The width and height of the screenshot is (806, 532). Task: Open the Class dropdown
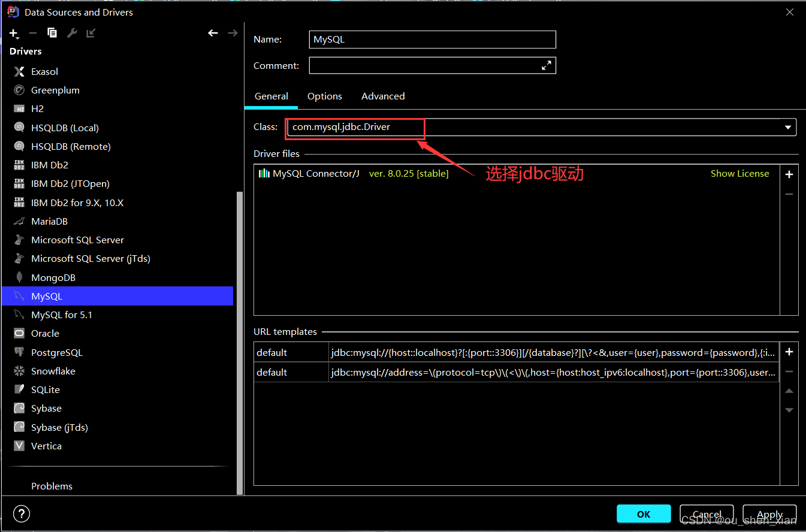tap(788, 127)
